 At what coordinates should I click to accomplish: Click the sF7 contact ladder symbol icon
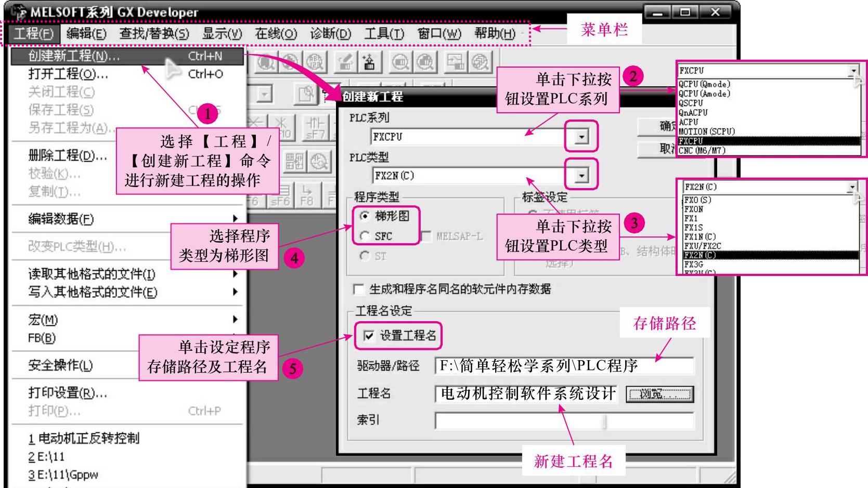click(315, 127)
